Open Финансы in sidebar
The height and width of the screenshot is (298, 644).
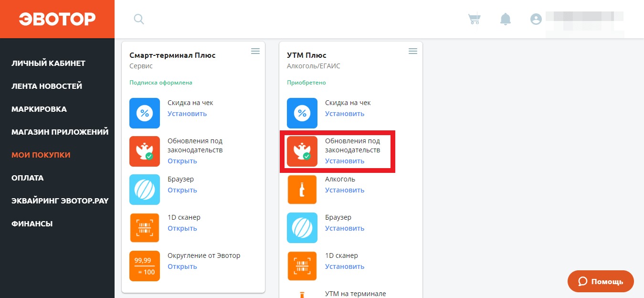[x=32, y=223]
